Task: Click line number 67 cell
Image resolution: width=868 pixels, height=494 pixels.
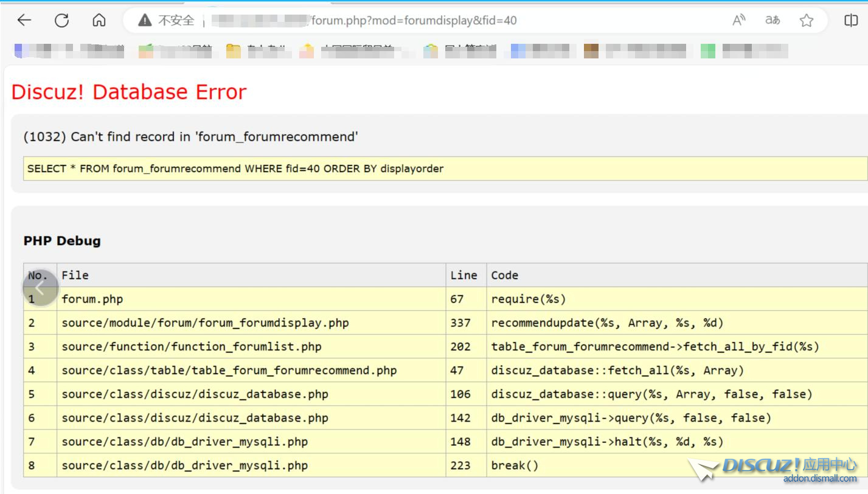Action: (x=466, y=299)
